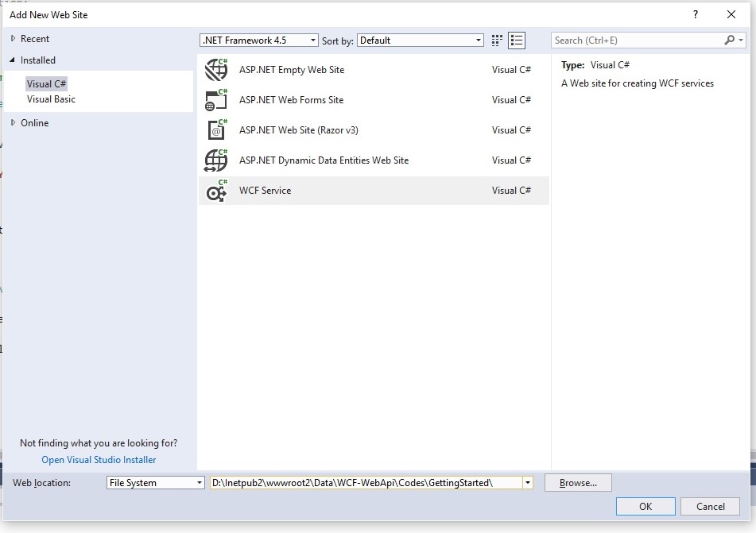This screenshot has height=533, width=756.
Task: Select Visual Basic in the tree
Action: click(x=51, y=99)
